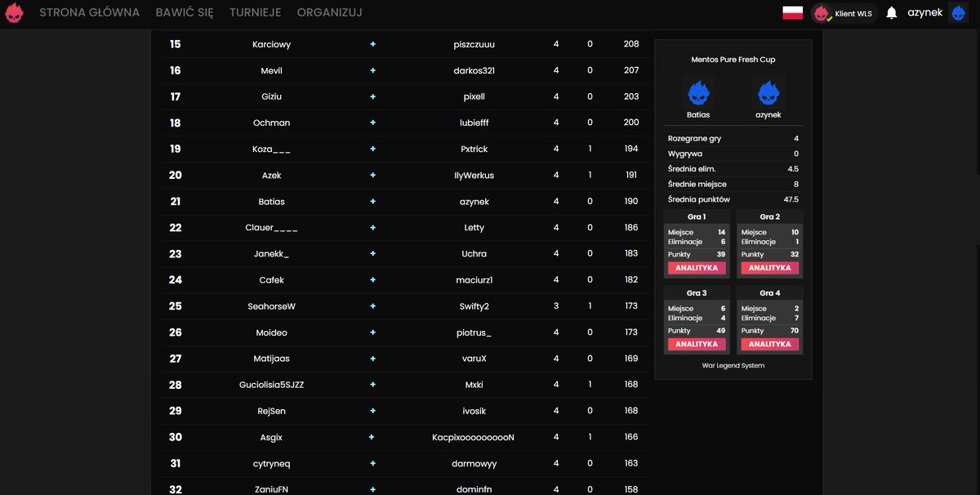Open the Turnieje menu
The image size is (980, 495).
256,13
